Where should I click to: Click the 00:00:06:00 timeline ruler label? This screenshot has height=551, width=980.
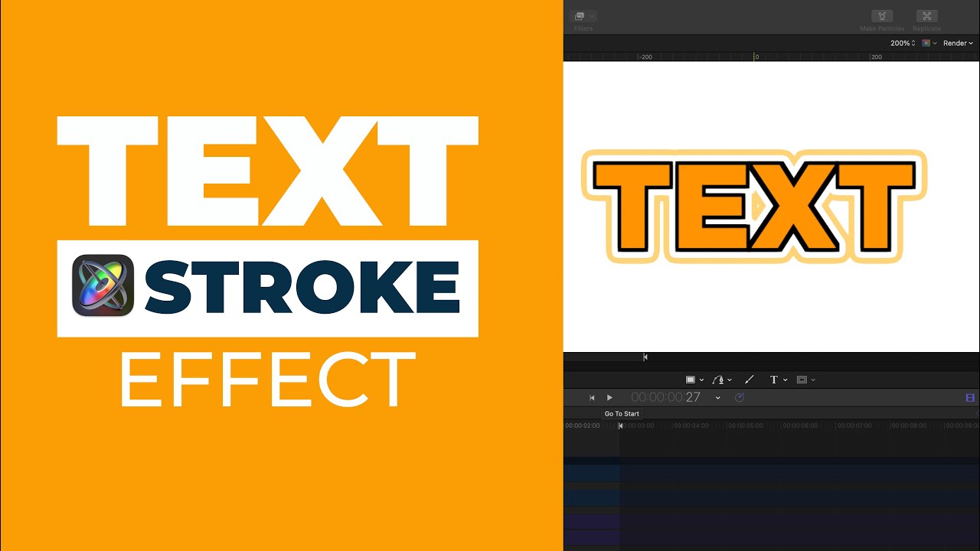799,425
